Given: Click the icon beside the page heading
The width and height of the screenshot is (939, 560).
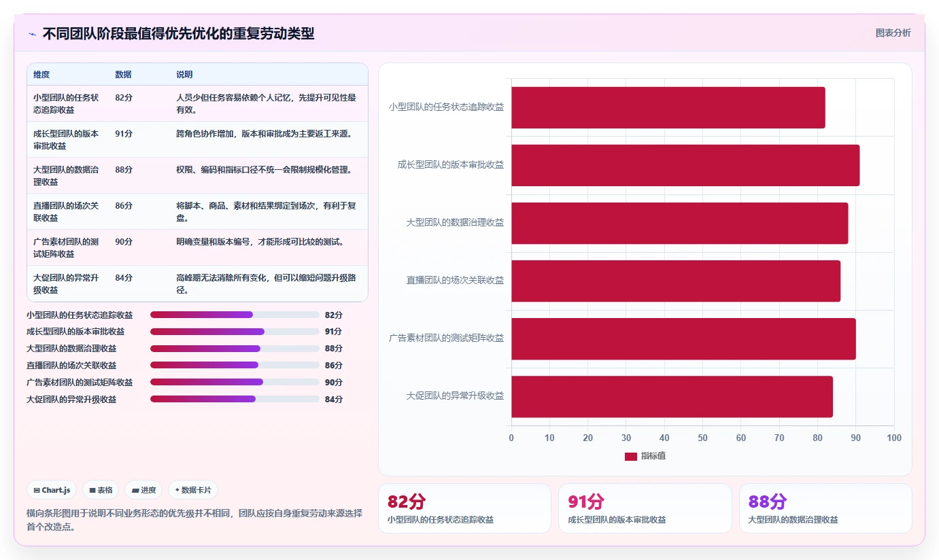Looking at the screenshot, I should pos(32,34).
